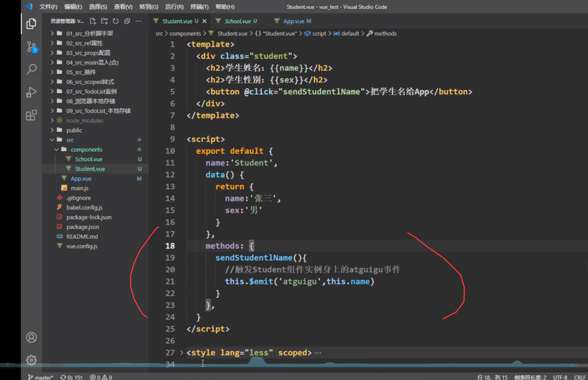Open the Explorer view in activity bar
This screenshot has height=380, width=588.
31,24
